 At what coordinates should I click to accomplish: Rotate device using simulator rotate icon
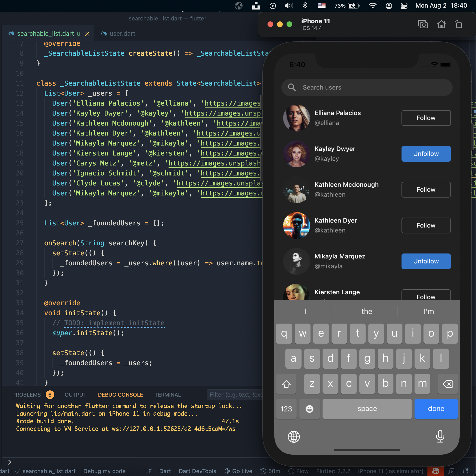[x=458, y=24]
